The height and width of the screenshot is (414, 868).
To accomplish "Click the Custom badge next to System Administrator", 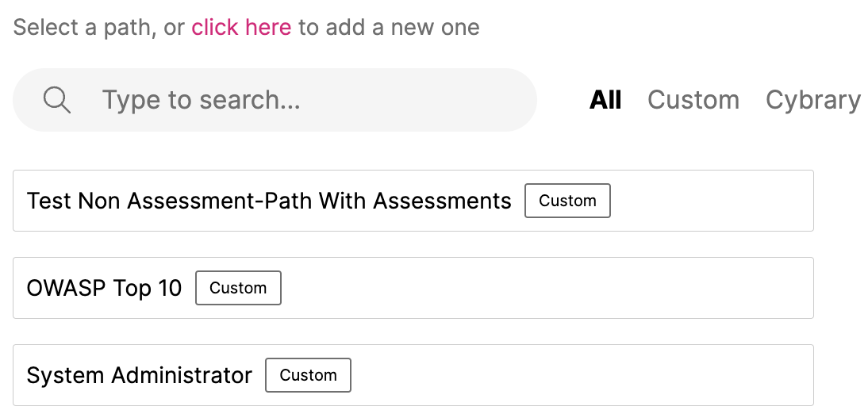I will pos(308,375).
